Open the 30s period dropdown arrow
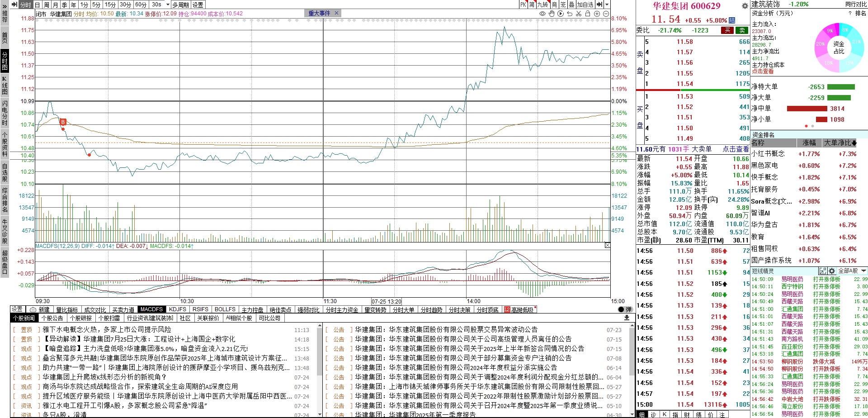Viewport: 868px width, 418px height. [x=168, y=5]
